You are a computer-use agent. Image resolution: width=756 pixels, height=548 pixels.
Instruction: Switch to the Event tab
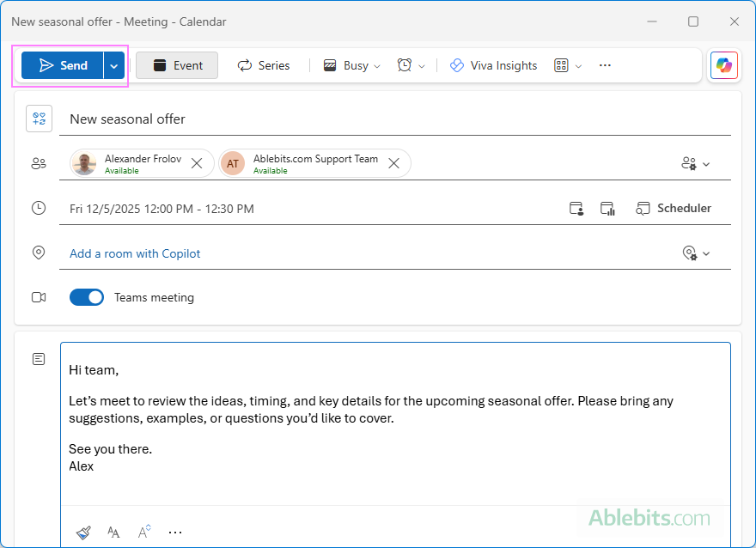(177, 65)
